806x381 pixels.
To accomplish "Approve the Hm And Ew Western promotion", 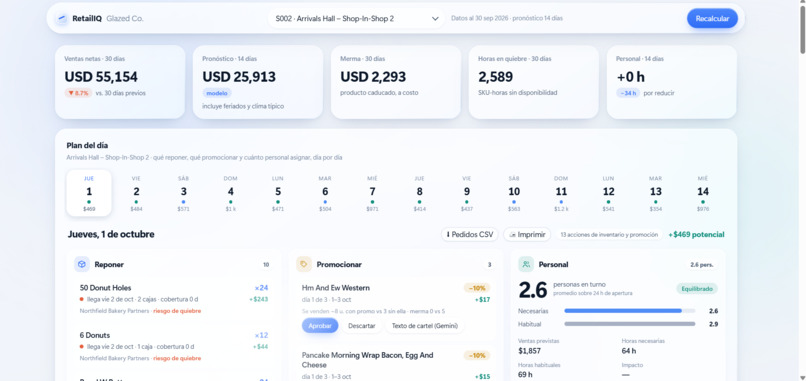I will [320, 325].
